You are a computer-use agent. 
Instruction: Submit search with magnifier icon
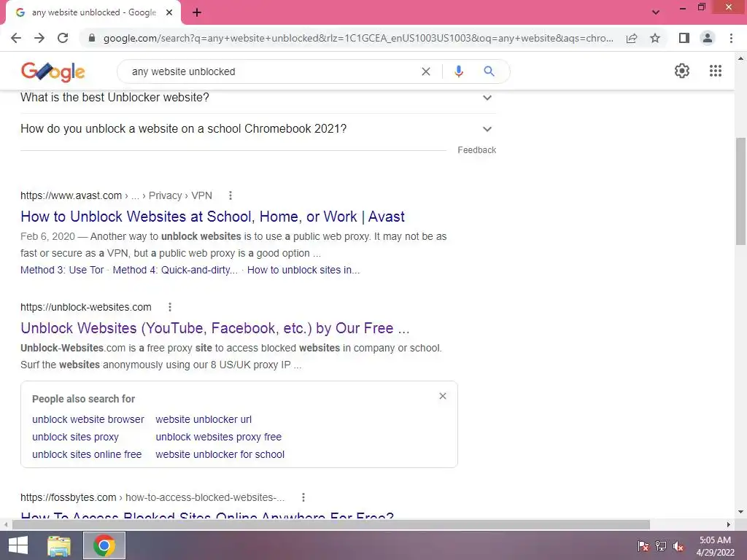click(489, 71)
